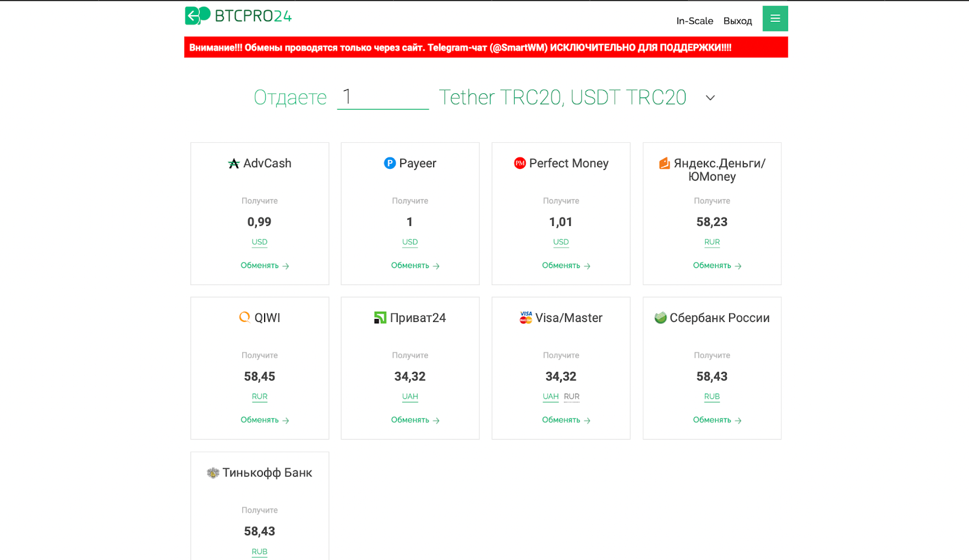Click Обменять in the Visa/Master card
The width and height of the screenshot is (969, 560).
click(566, 420)
